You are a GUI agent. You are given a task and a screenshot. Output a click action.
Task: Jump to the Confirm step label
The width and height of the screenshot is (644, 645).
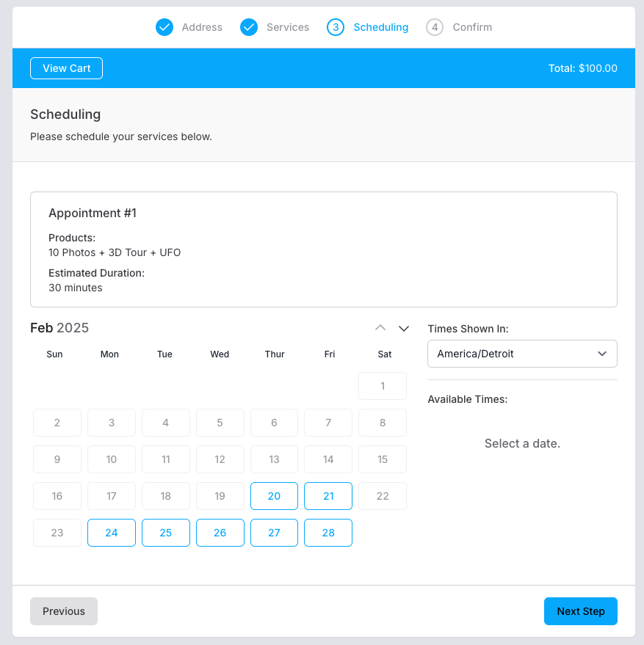pos(472,27)
